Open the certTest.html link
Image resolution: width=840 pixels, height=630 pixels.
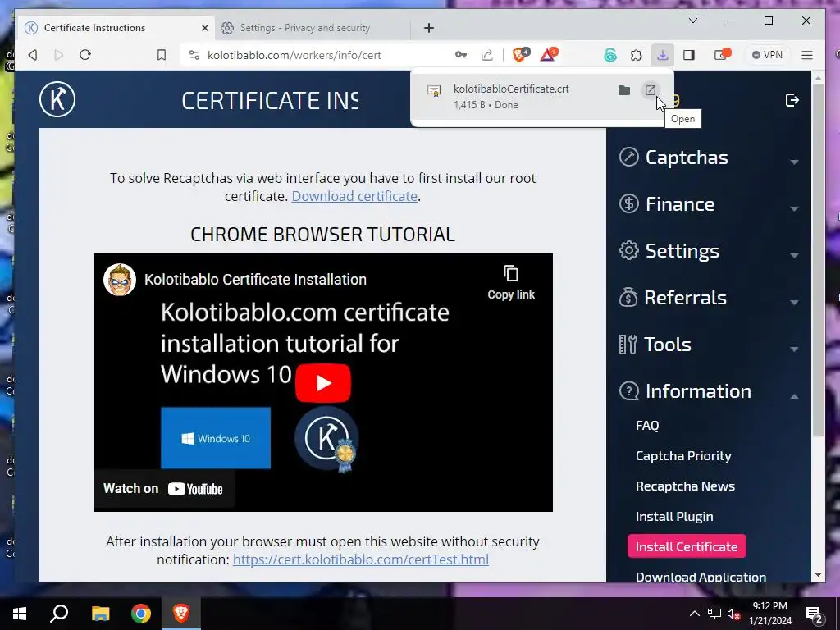coord(361,559)
